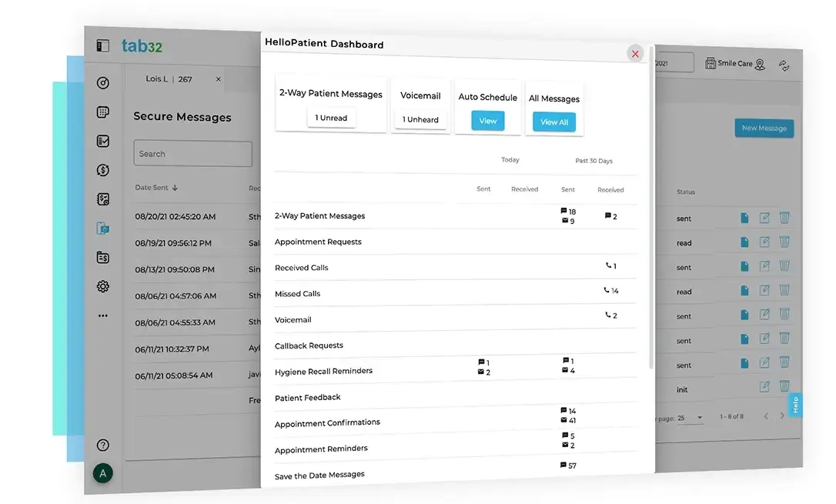Close the HelloPatient Dashboard dialog
836x504 pixels.
[635, 54]
